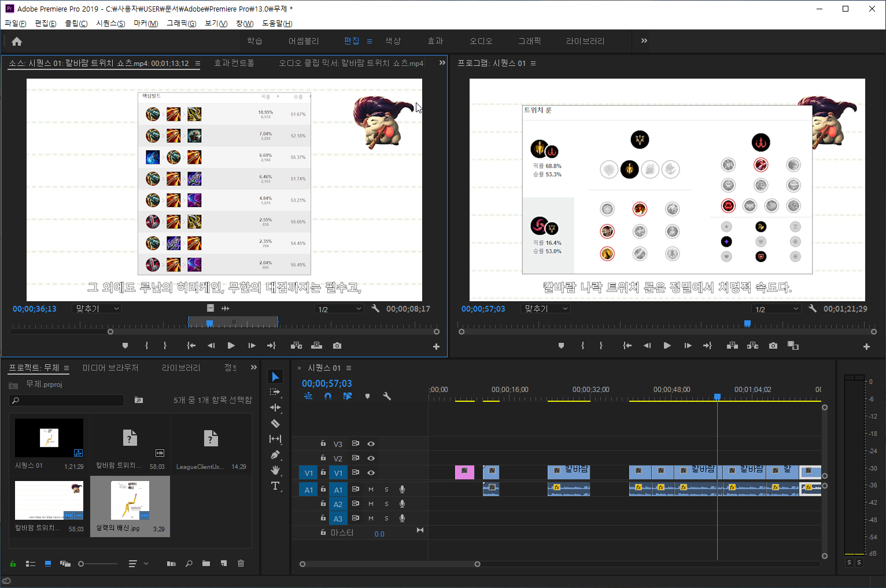The image size is (886, 588).
Task: Switch to 그래픽 workspace
Action: click(x=530, y=40)
